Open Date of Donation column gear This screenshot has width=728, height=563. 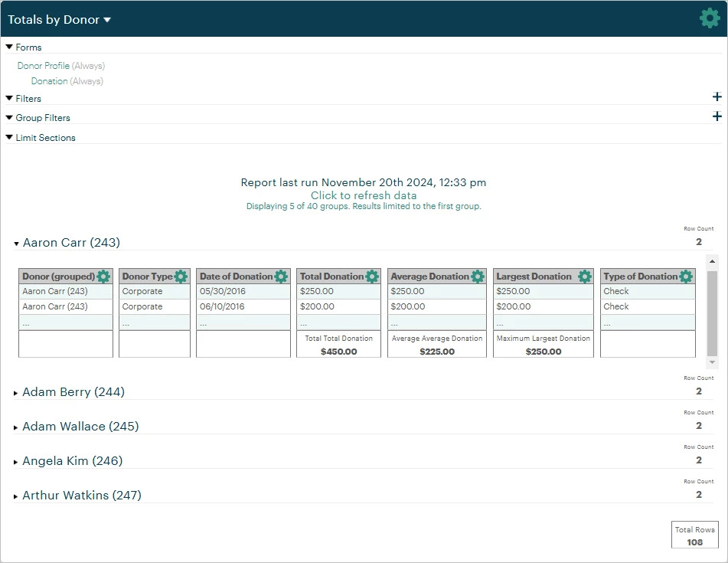tap(281, 277)
